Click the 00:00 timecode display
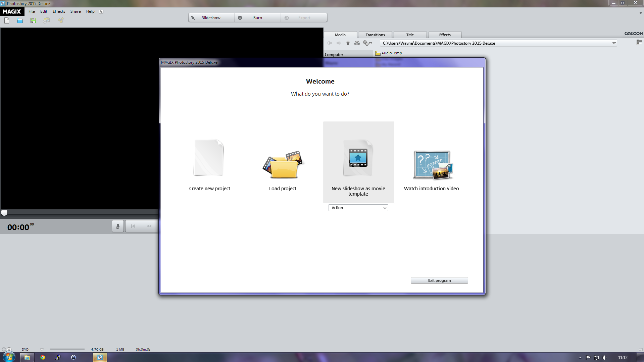The height and width of the screenshot is (362, 644). point(20,227)
